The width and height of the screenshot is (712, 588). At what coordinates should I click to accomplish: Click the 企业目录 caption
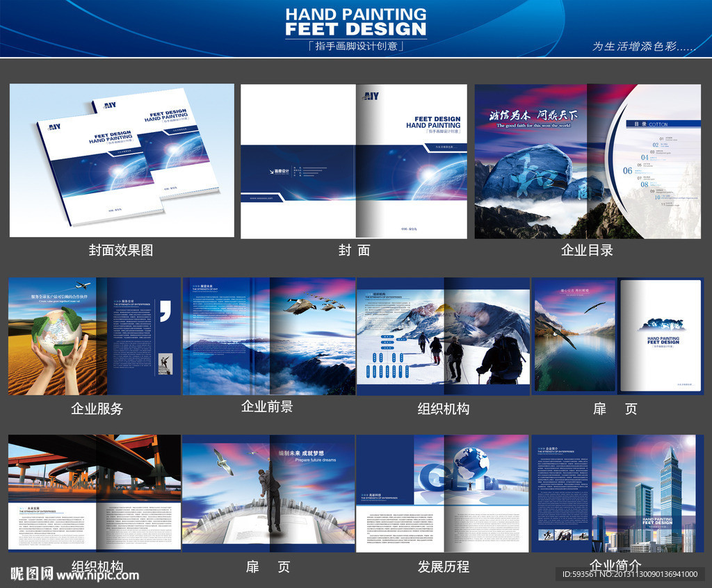pyautogui.click(x=587, y=250)
